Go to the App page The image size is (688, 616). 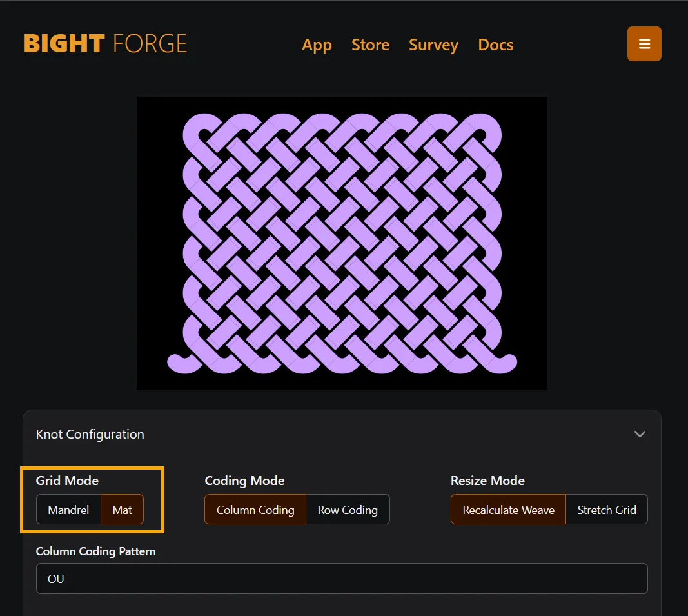pyautogui.click(x=317, y=45)
